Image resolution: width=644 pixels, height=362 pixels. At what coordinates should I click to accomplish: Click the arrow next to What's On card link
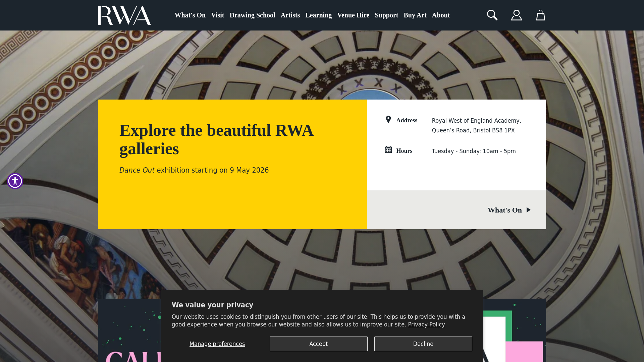coord(528,210)
